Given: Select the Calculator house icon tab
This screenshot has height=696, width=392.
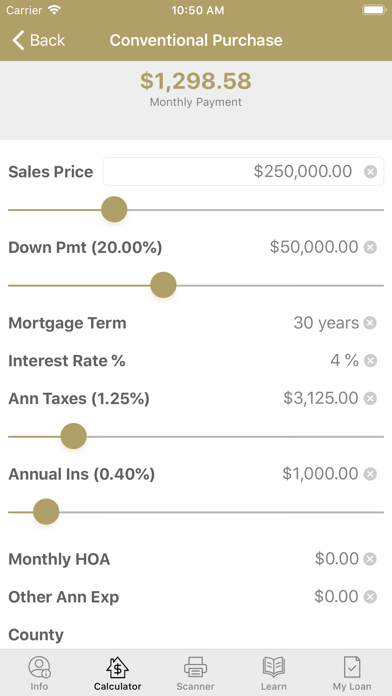Looking at the screenshot, I should (117, 667).
